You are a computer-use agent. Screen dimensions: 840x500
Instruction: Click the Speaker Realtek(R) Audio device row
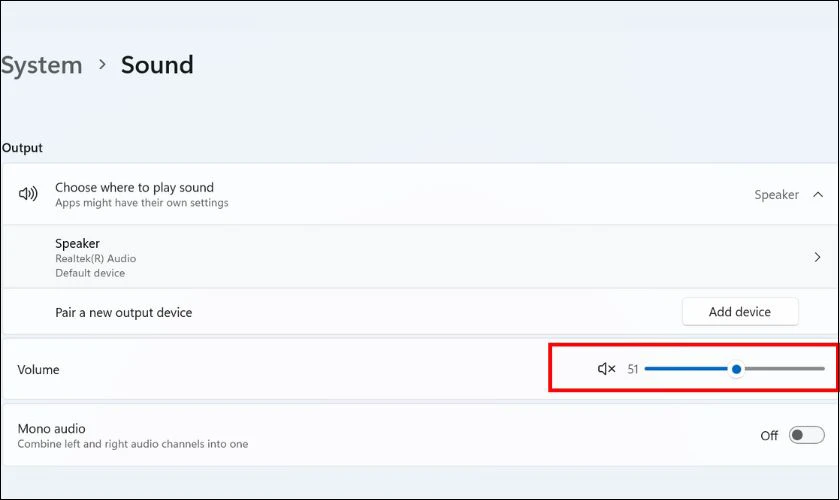(420, 257)
